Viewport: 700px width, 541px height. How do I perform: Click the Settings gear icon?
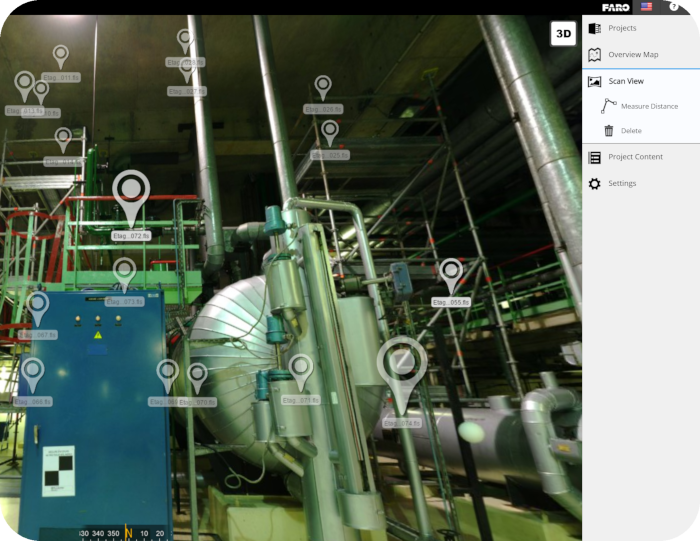(595, 183)
